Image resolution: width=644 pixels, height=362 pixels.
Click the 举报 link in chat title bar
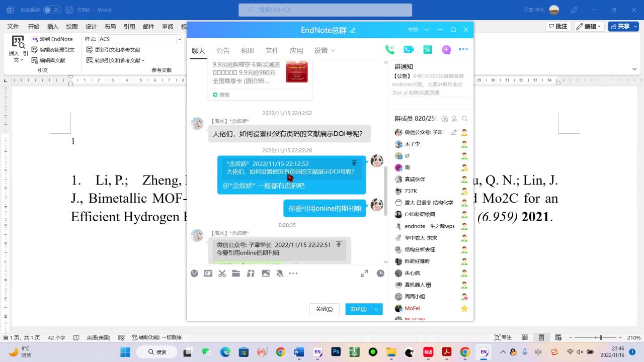(x=413, y=30)
